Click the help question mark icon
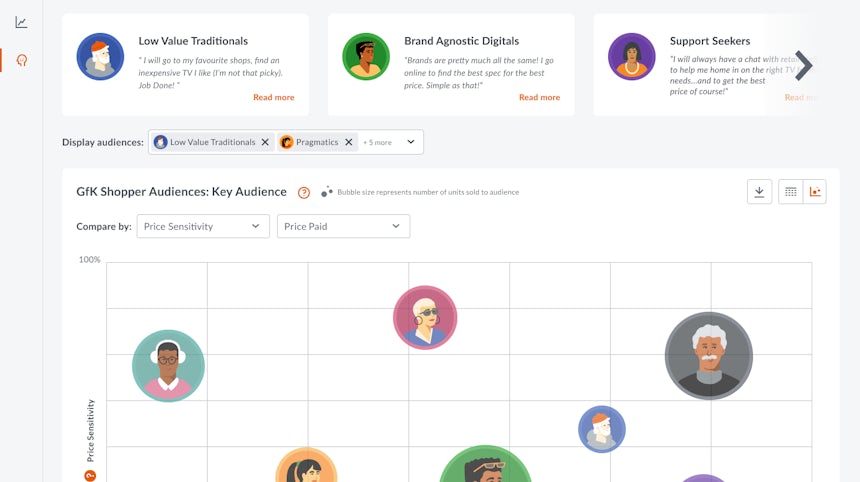Screen dimensions: 860x482 click(x=304, y=192)
